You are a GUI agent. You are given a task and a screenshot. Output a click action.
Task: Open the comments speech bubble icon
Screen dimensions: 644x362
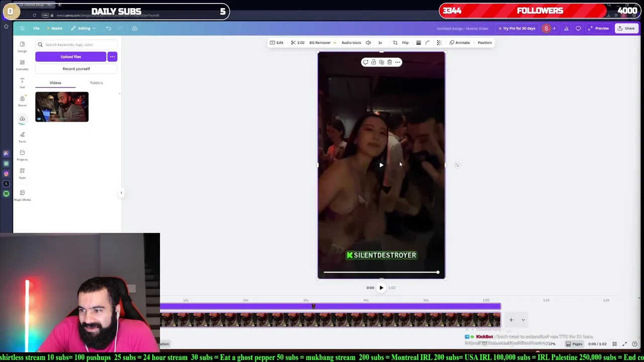tap(578, 28)
